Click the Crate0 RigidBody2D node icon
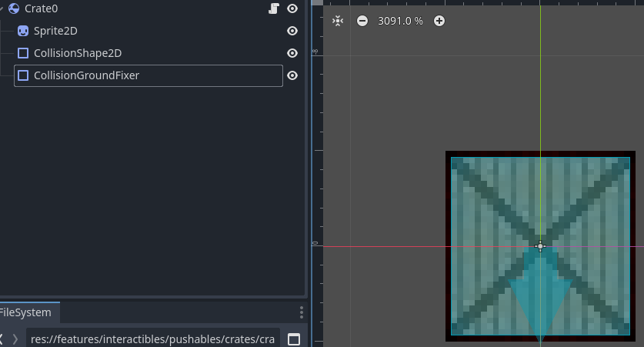The image size is (644, 347). click(x=14, y=8)
